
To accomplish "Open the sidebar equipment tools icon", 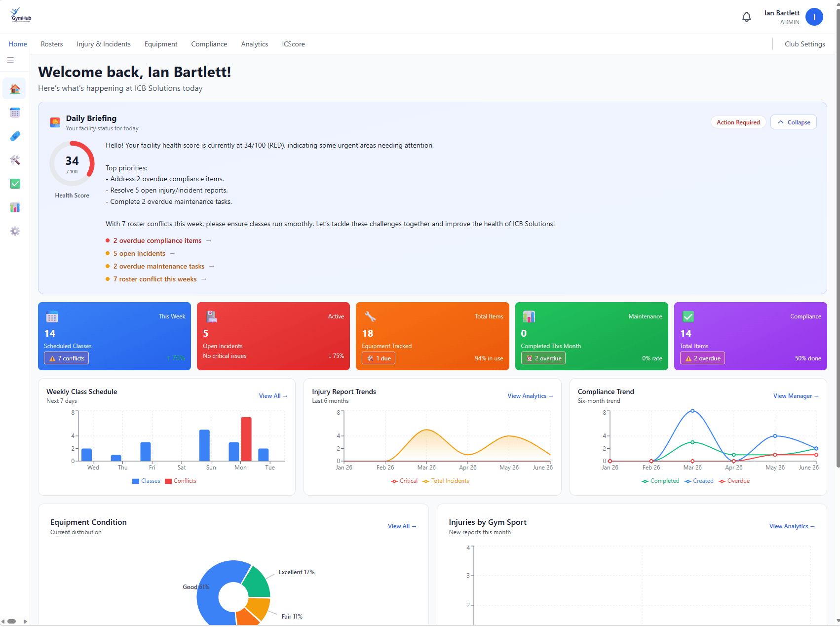I will click(x=15, y=160).
